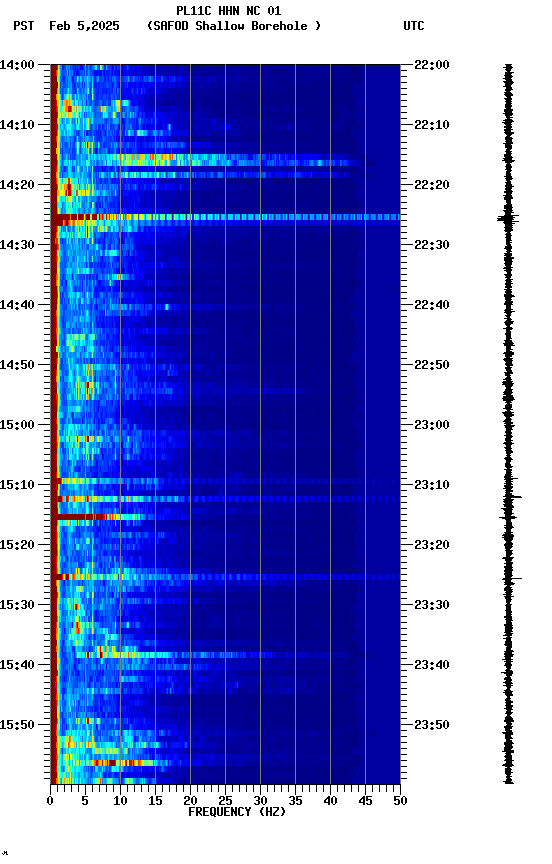Click the 14:50 PST time label

click(17, 365)
